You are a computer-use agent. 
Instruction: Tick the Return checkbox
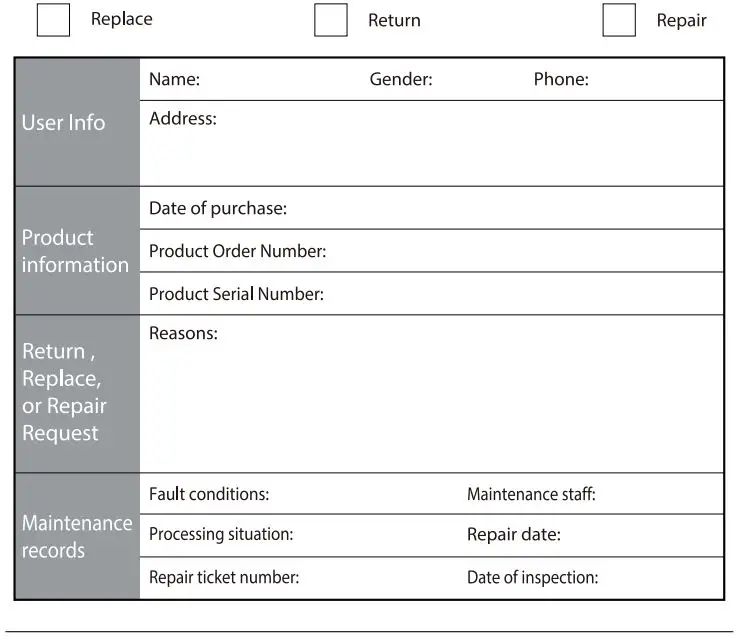(331, 20)
